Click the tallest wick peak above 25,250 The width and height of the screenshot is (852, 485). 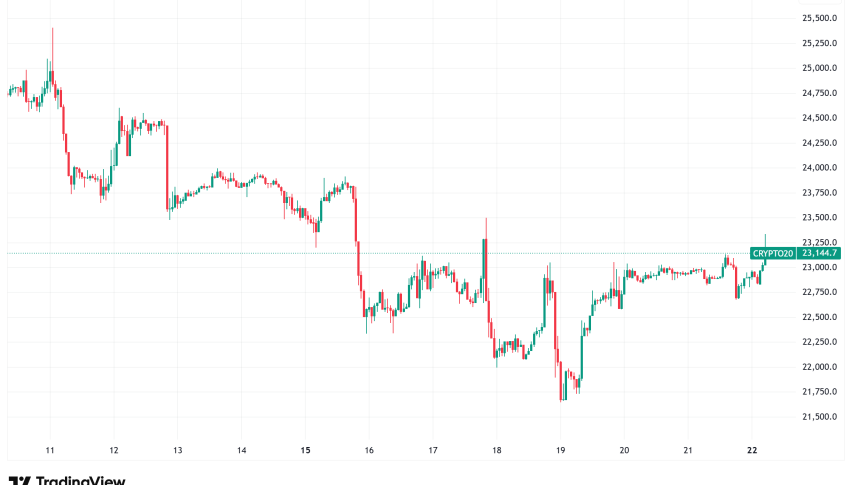click(x=52, y=30)
